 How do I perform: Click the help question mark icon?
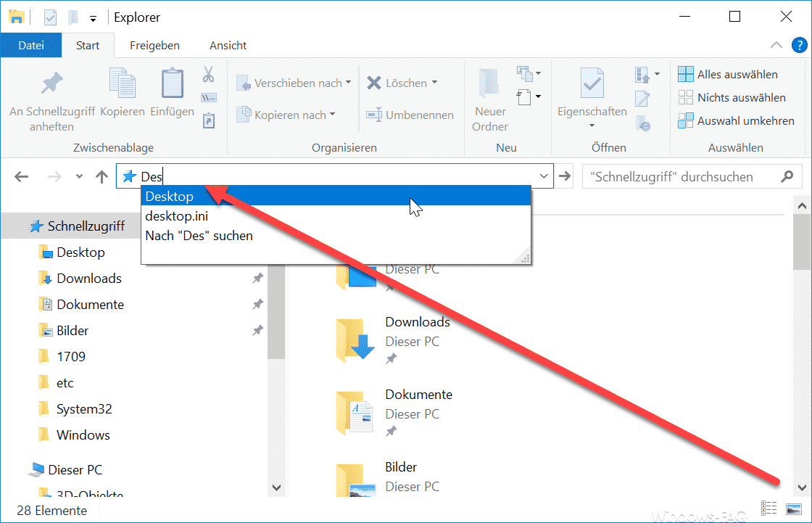coord(799,45)
